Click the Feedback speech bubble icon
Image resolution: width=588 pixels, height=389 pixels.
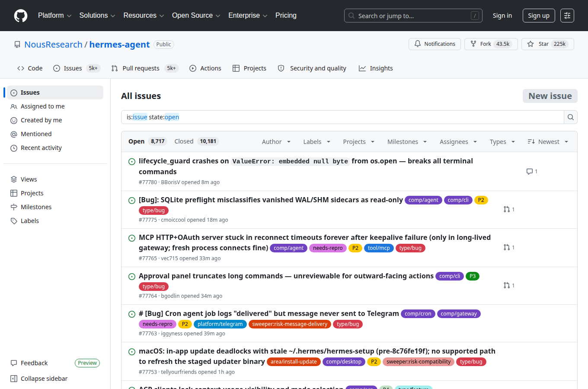pyautogui.click(x=14, y=363)
